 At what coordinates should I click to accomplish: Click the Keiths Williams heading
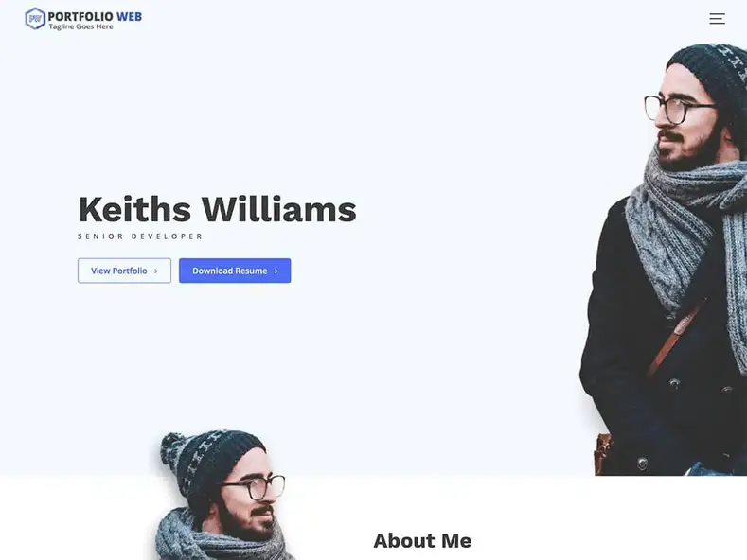[217, 209]
